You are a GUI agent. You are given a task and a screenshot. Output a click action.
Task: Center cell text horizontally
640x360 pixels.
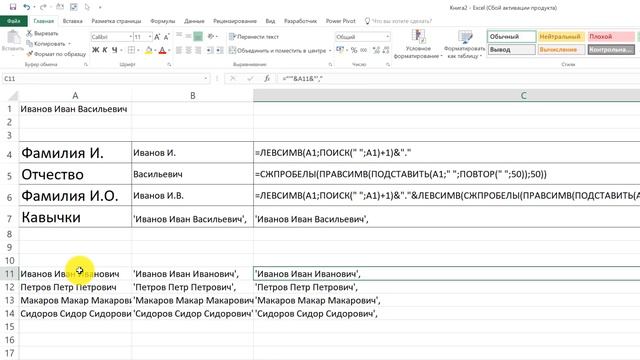[x=189, y=50]
